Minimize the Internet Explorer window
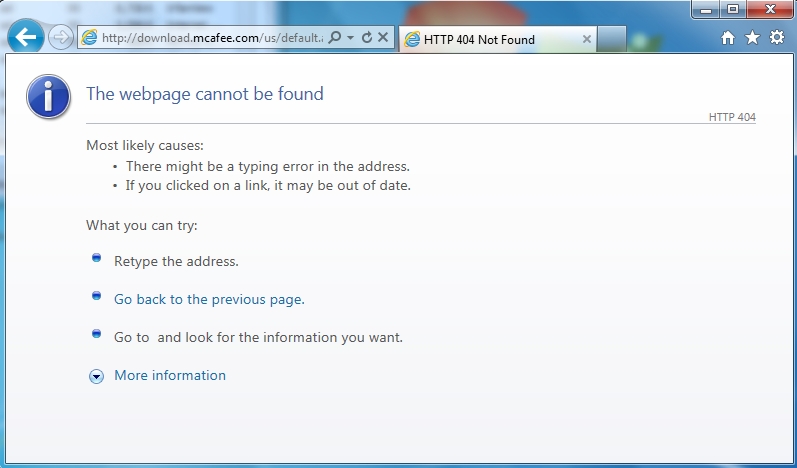Image resolution: width=797 pixels, height=468 pixels. [706, 9]
